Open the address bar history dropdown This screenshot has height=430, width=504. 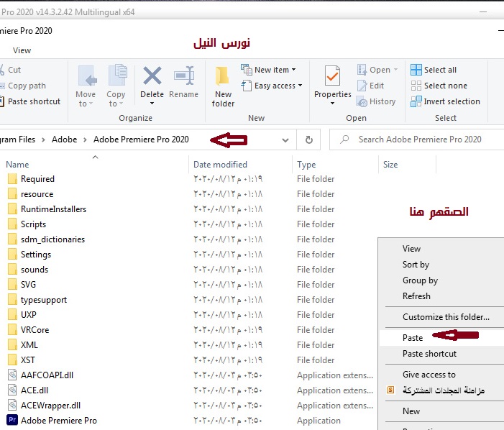click(285, 140)
